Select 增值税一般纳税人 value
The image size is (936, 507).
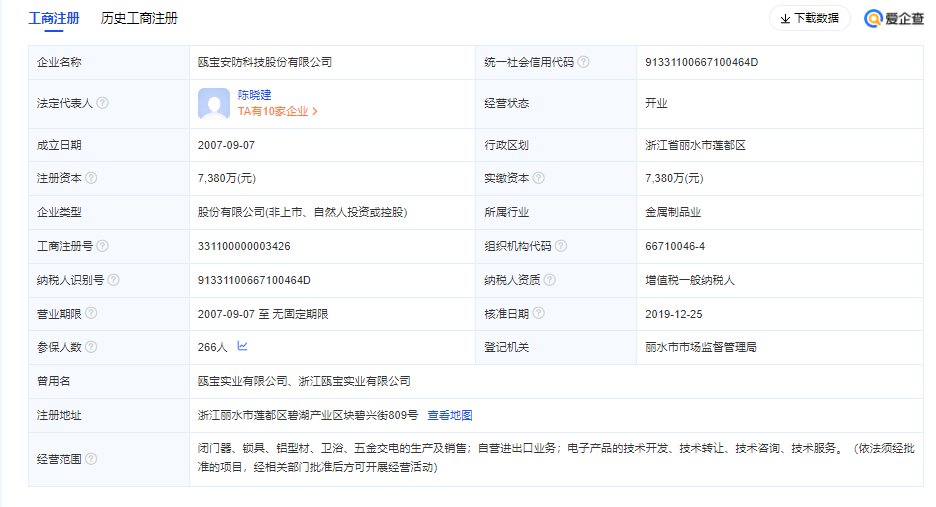[689, 280]
